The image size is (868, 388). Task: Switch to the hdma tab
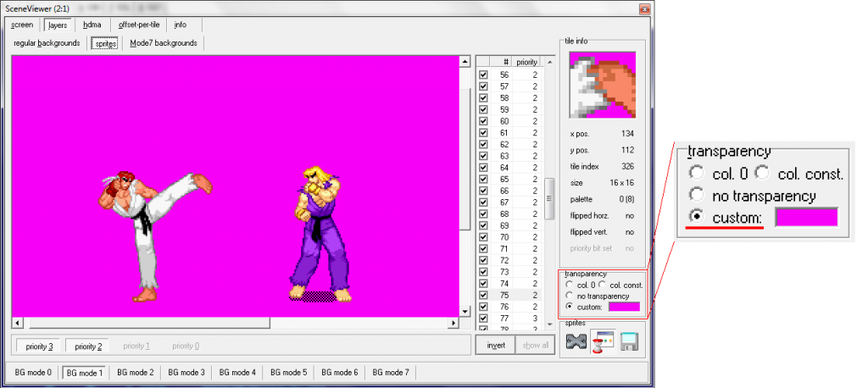[92, 25]
